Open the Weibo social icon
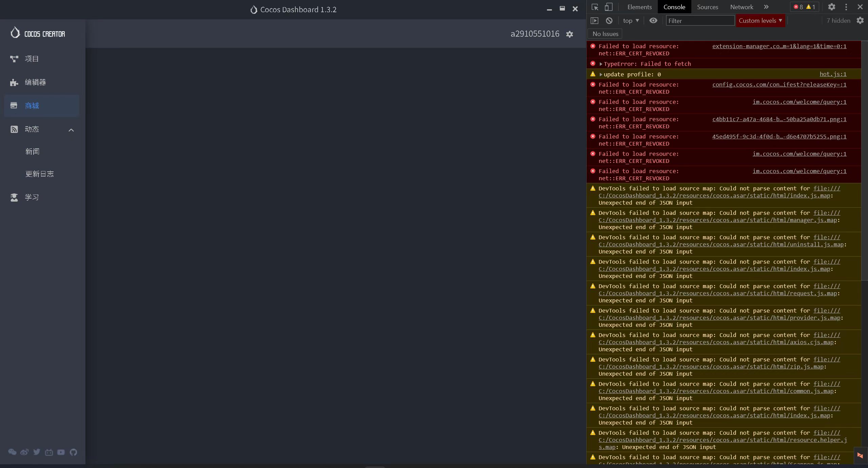The image size is (868, 468). coord(24,452)
